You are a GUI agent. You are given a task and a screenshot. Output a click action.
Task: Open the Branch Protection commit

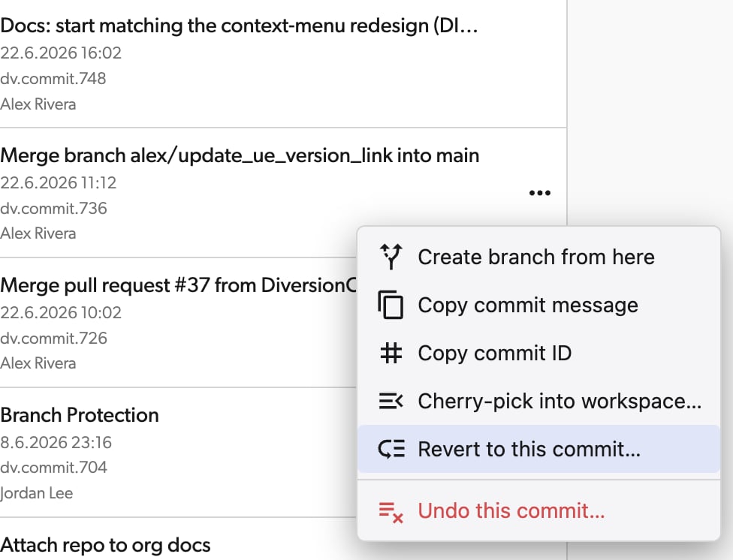pyautogui.click(x=80, y=415)
